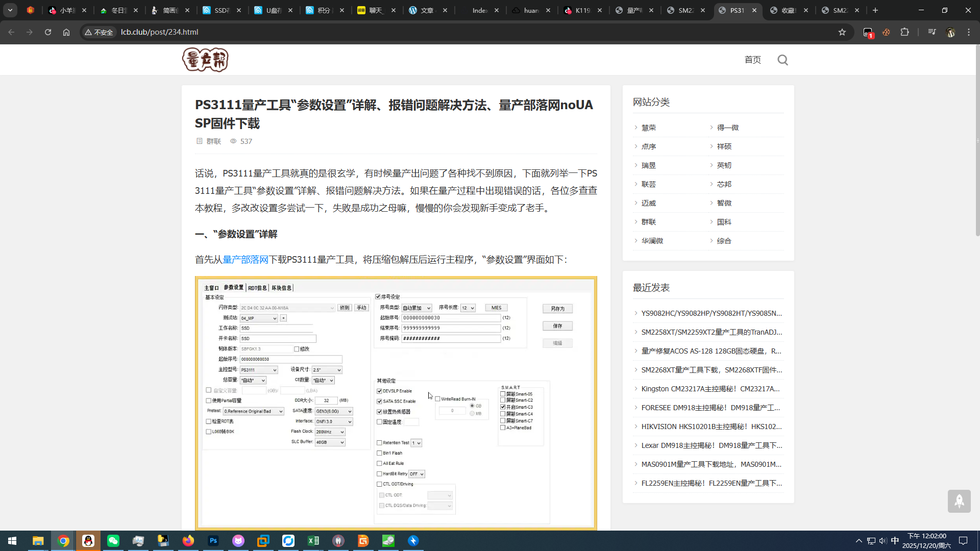Image resolution: width=980 pixels, height=551 pixels.
Task: Reload the page
Action: coord(48,32)
